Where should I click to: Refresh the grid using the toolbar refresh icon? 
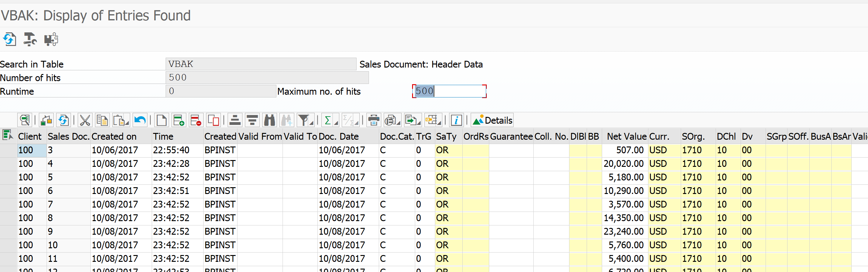tap(63, 120)
